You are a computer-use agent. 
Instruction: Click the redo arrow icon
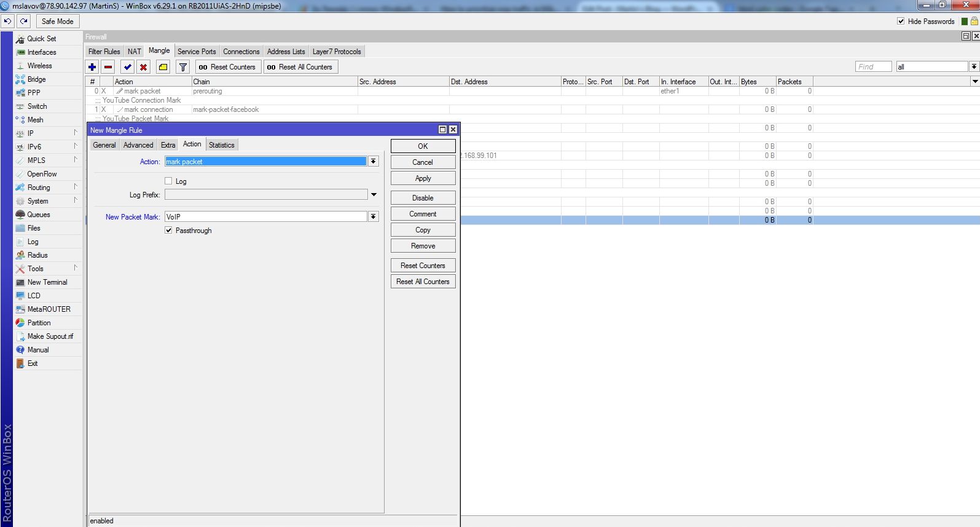point(23,21)
